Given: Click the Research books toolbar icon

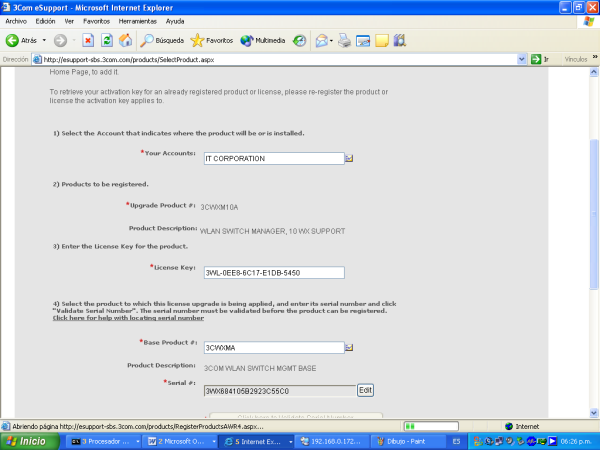Looking at the screenshot, I should coord(399,40).
